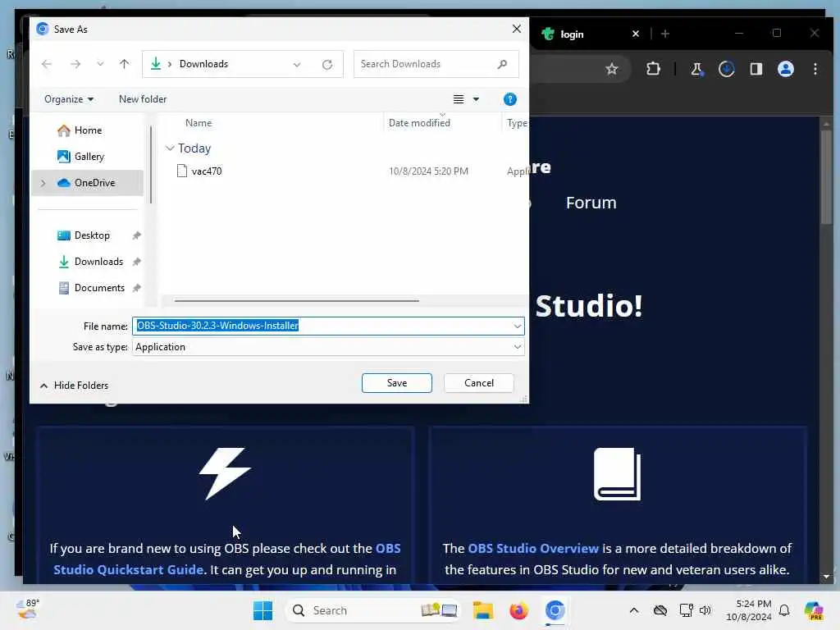Sort by Name column header
The width and height of the screenshot is (840, 630).
coord(199,123)
